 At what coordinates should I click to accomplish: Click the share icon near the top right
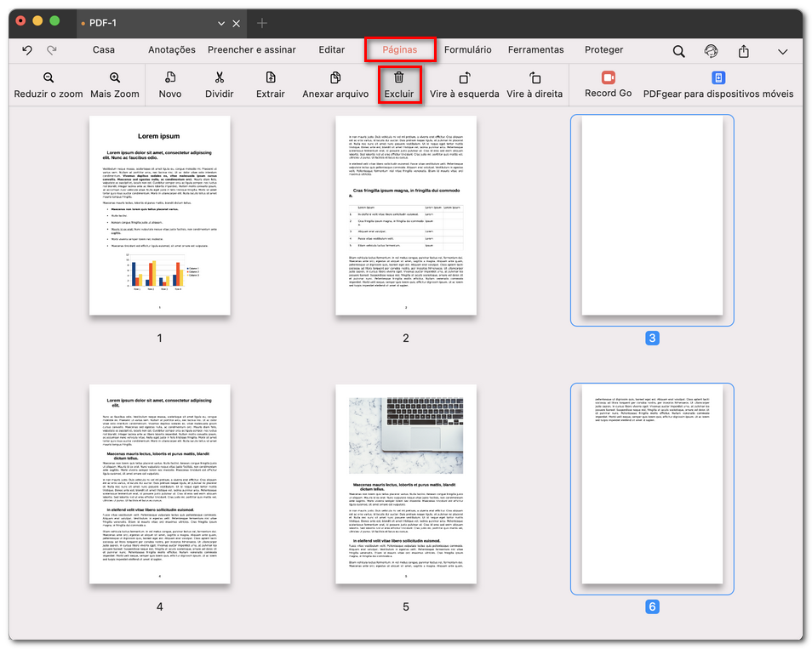(x=743, y=50)
